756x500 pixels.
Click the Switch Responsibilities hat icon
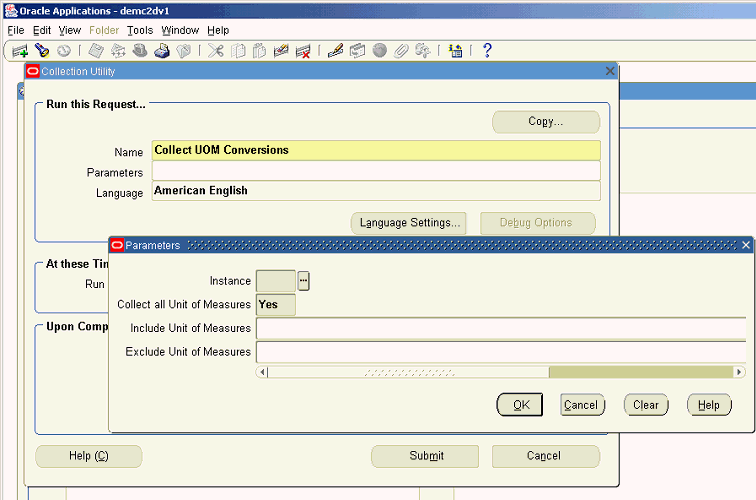click(139, 50)
